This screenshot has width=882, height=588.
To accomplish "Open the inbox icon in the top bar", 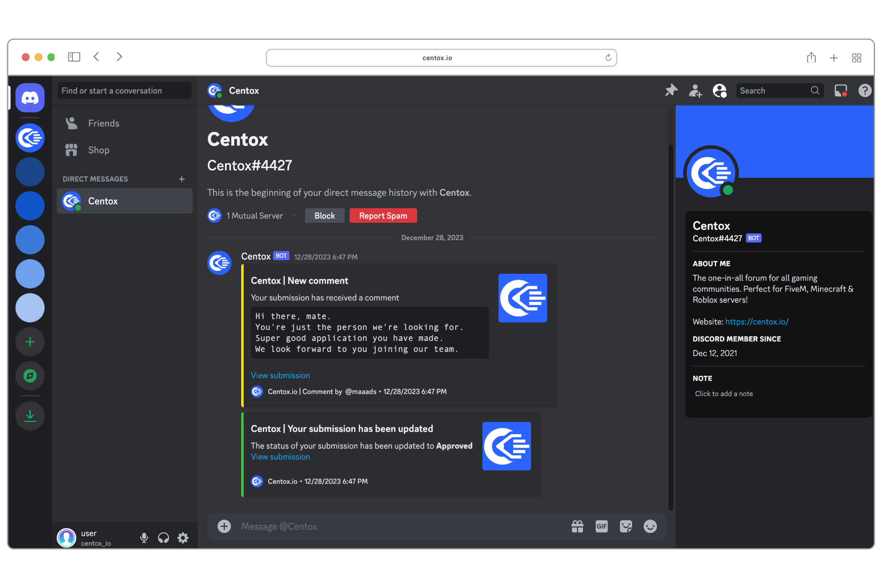I will point(841,90).
